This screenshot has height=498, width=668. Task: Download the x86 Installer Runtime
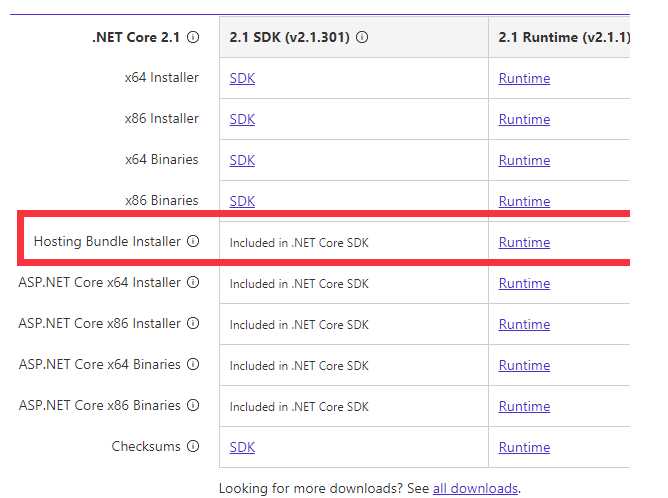click(524, 119)
